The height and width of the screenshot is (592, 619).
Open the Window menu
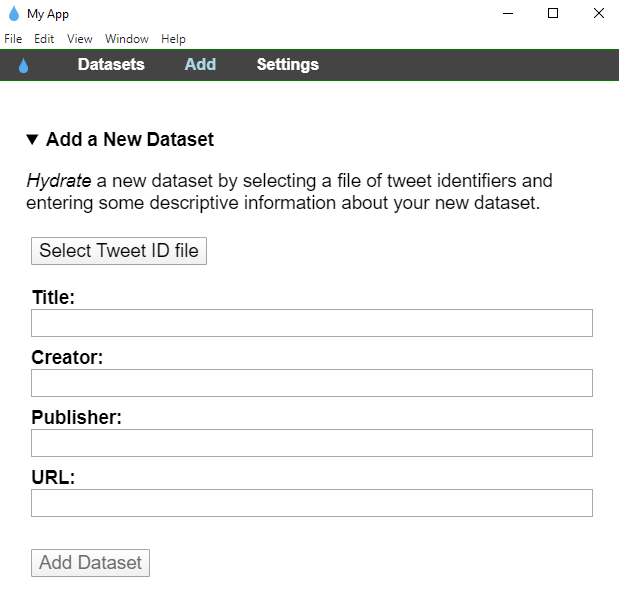(x=127, y=39)
